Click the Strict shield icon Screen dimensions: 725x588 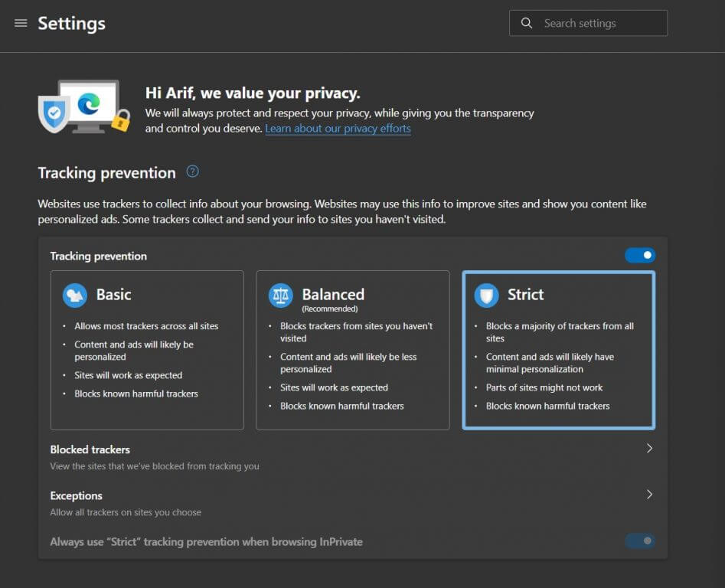486,296
